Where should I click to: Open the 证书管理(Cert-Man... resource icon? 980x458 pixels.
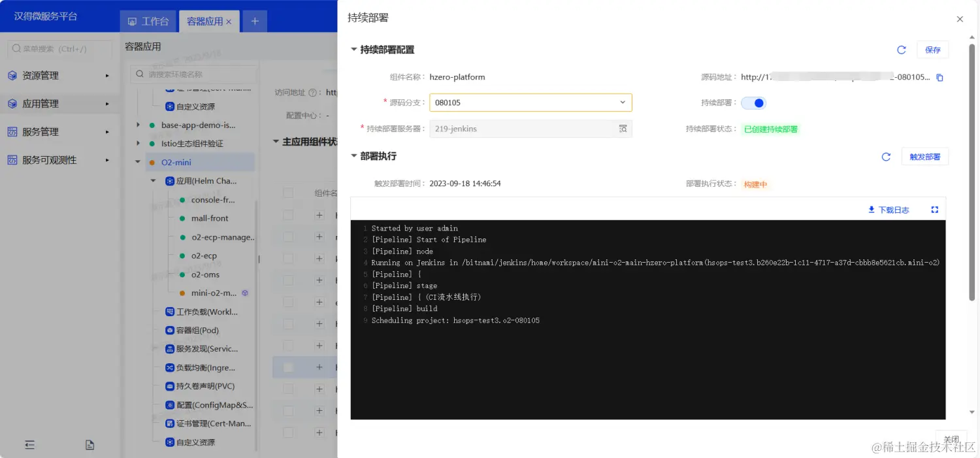(x=170, y=423)
